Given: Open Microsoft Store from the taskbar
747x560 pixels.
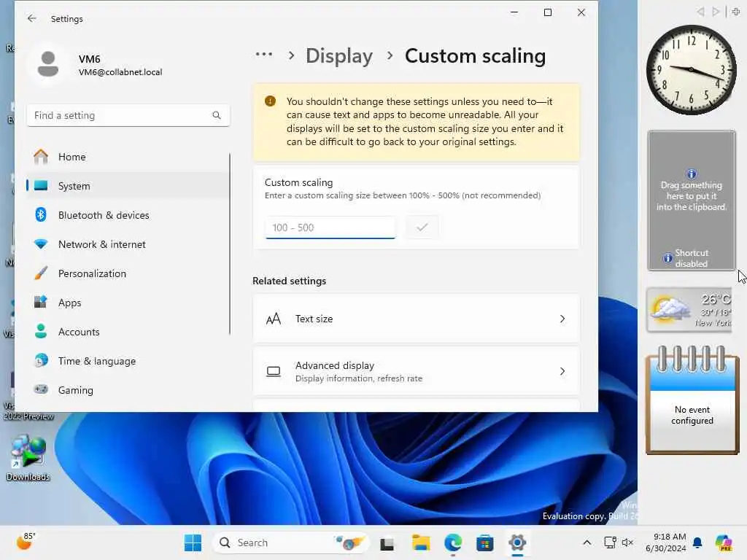Looking at the screenshot, I should tap(485, 542).
